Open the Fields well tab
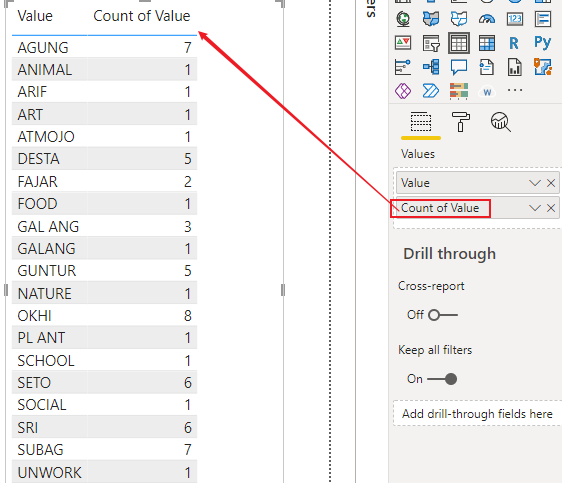 [421, 123]
